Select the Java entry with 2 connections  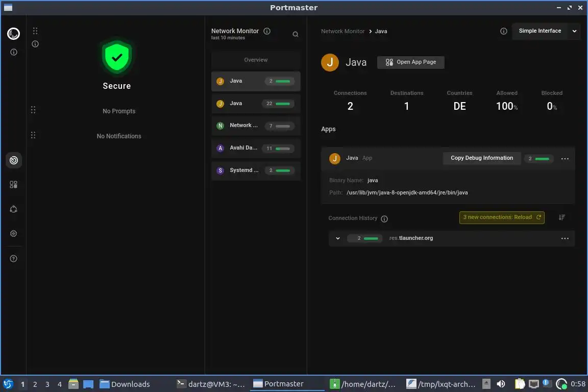(256, 81)
